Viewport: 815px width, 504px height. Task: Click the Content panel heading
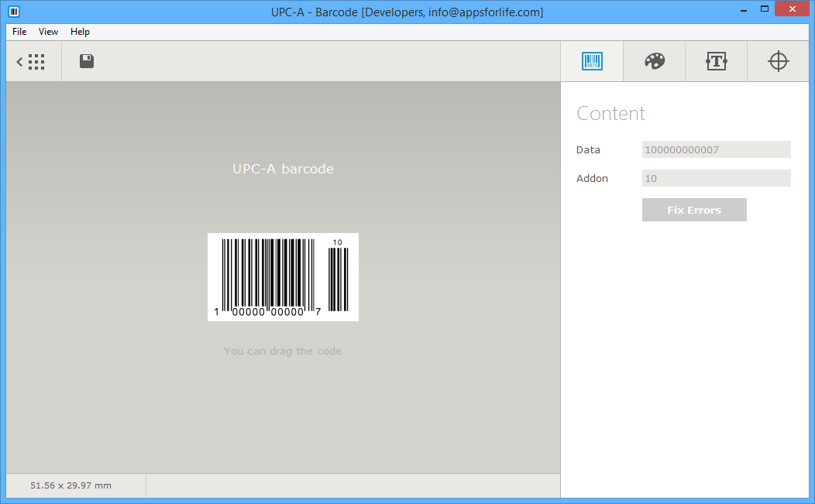point(610,113)
